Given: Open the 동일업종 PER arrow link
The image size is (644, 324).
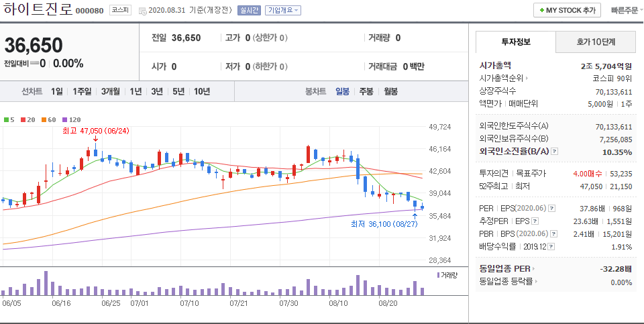Looking at the screenshot, I should 533,269.
